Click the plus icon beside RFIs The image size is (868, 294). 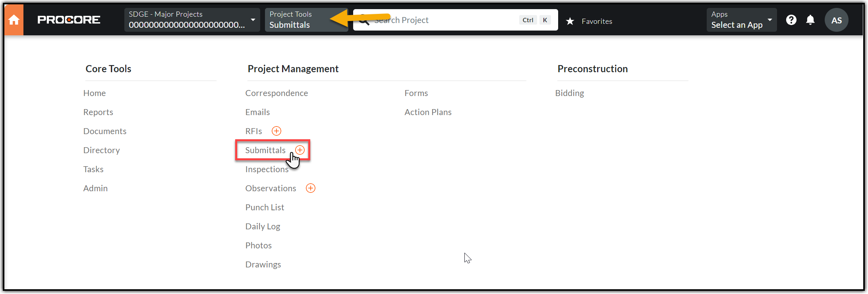pyautogui.click(x=276, y=131)
